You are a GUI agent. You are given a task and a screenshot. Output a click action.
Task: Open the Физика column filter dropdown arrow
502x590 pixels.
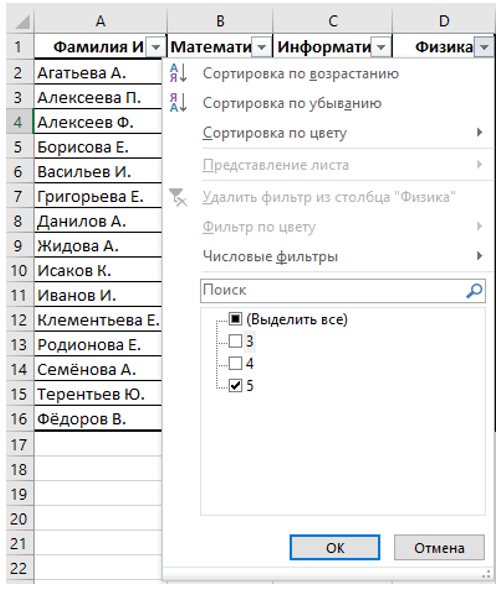coord(484,47)
